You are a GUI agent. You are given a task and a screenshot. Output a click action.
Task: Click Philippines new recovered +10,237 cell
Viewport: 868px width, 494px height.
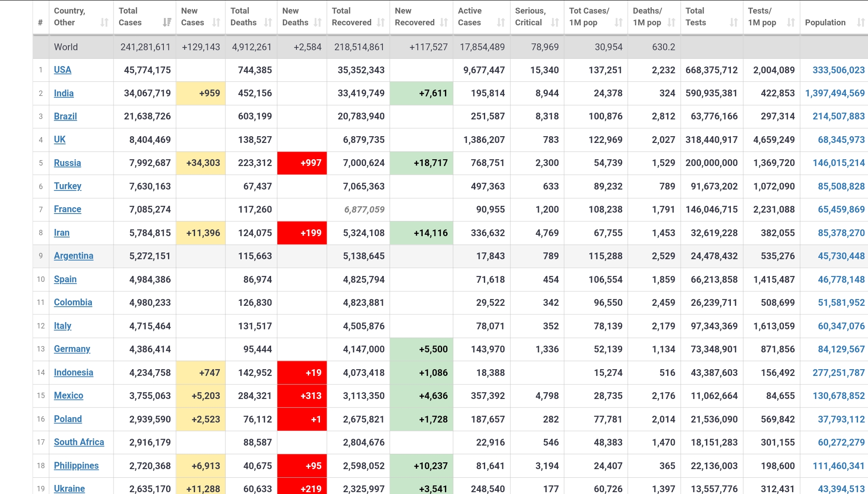click(421, 466)
